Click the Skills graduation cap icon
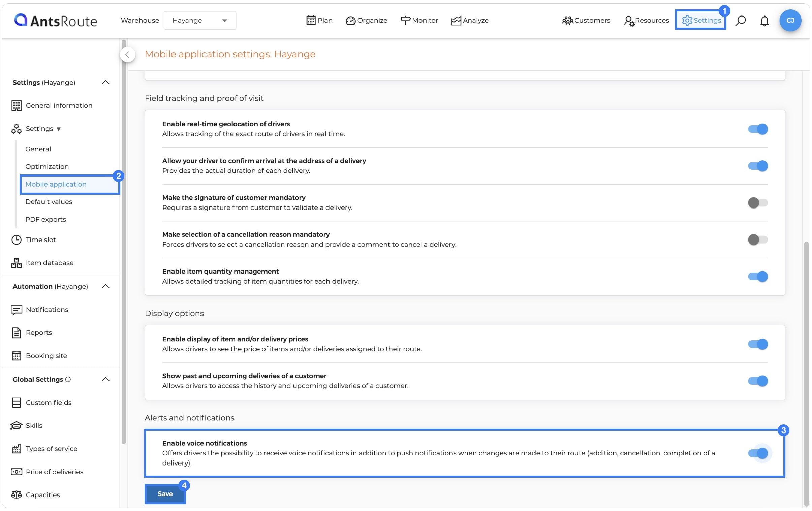This screenshot has width=812, height=511. click(16, 426)
